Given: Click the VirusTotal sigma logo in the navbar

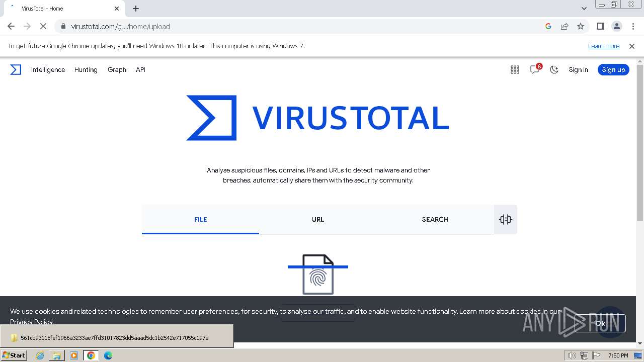Looking at the screenshot, I should coord(16,70).
